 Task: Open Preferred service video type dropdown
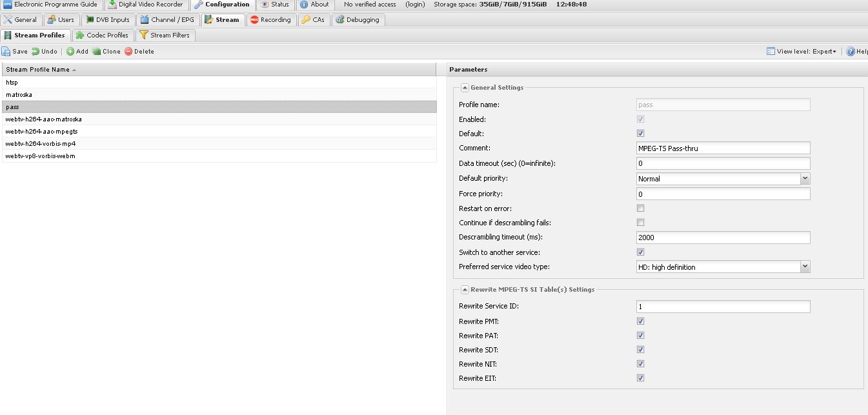(x=805, y=267)
